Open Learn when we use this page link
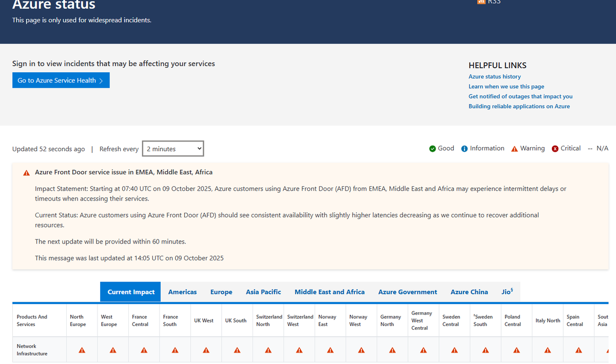 [506, 87]
